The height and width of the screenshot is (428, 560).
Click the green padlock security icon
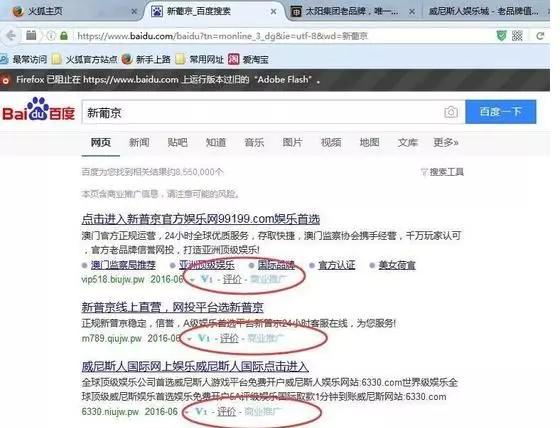pyautogui.click(x=64, y=36)
